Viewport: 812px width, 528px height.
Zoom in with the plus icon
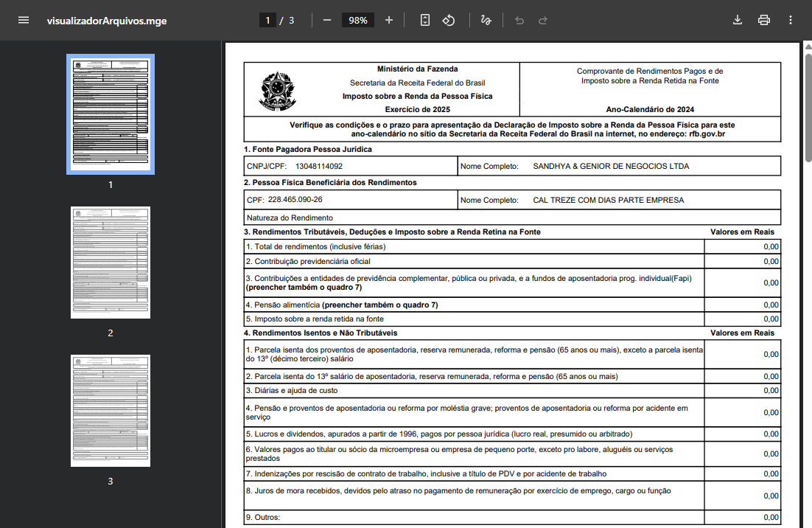(389, 20)
